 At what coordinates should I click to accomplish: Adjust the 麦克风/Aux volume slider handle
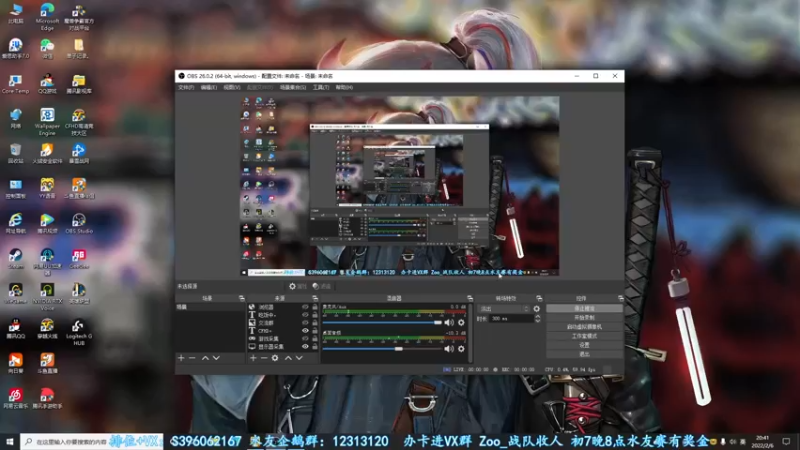click(438, 322)
